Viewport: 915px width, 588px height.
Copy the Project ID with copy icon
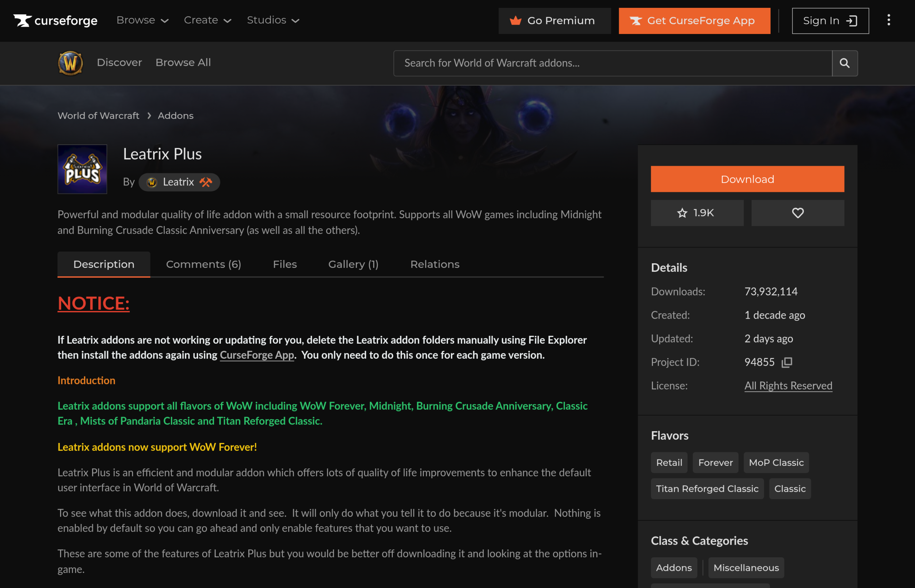tap(787, 362)
